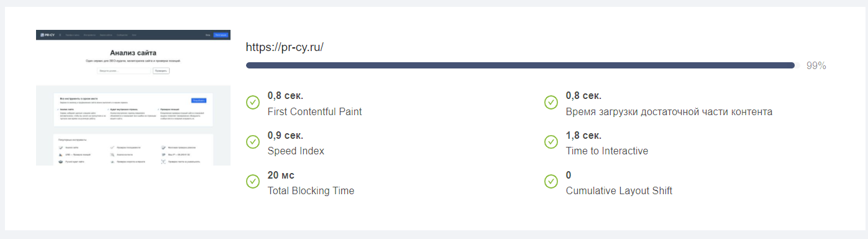Click the 20 мс blocking time value
The width and height of the screenshot is (868, 239).
coord(281,176)
